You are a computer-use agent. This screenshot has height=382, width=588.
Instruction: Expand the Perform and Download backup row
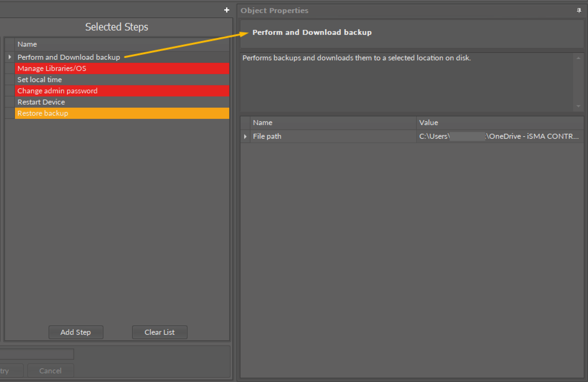10,57
